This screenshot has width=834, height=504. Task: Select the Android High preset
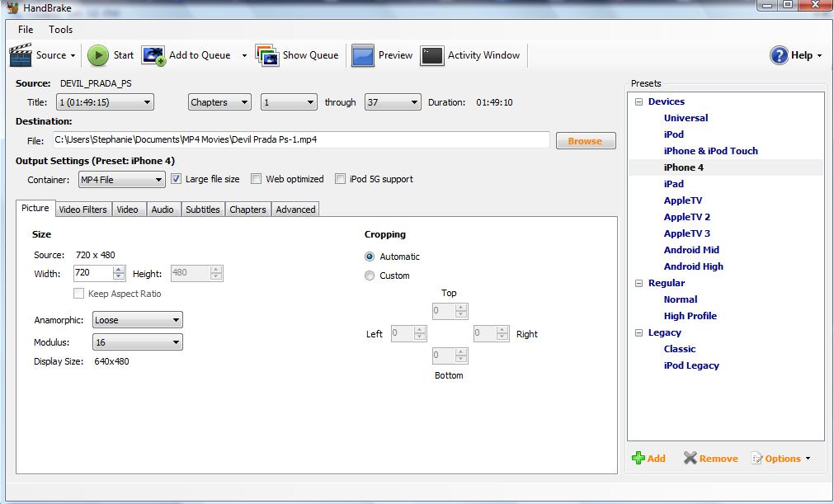click(694, 266)
